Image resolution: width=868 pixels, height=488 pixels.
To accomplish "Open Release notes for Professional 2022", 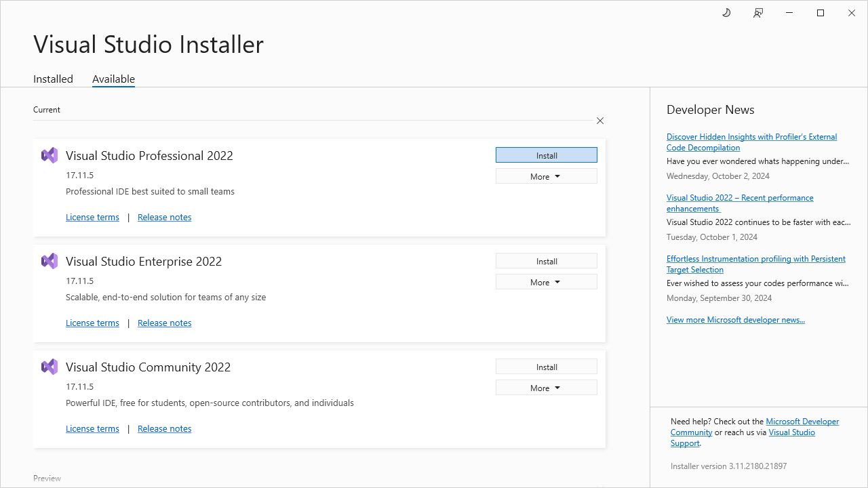I will point(164,217).
